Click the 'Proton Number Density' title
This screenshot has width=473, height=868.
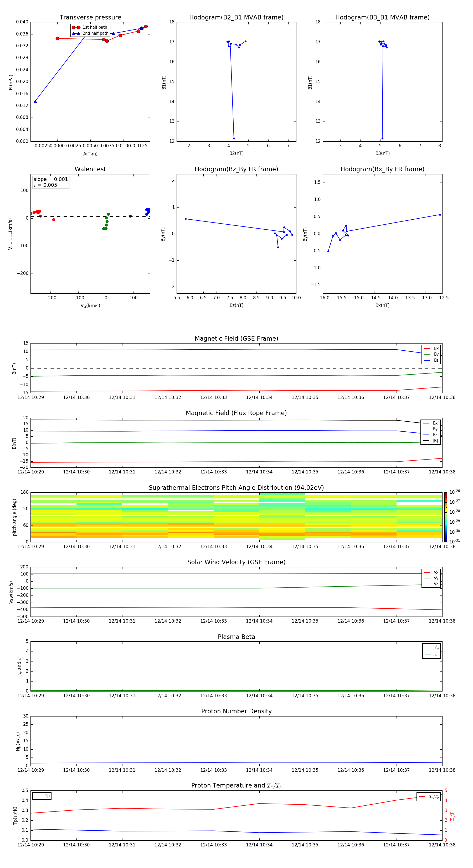tap(236, 711)
